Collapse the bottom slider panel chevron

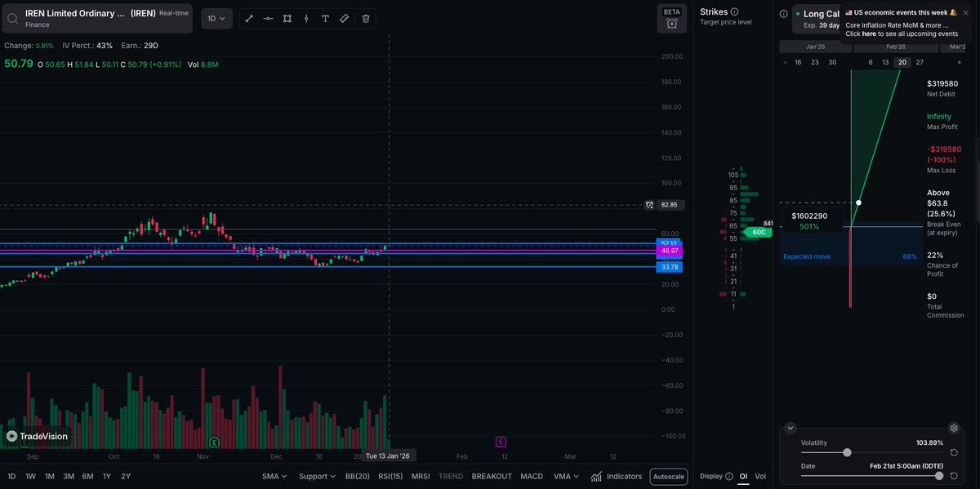(790, 428)
